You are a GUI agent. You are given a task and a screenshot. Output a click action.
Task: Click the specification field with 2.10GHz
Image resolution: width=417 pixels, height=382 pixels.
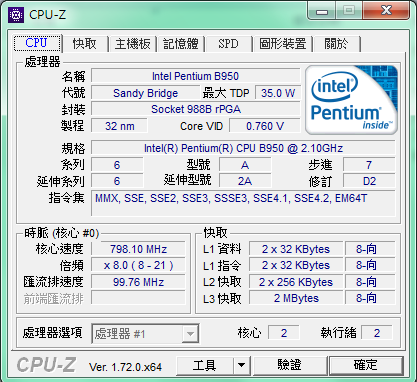tap(243, 148)
